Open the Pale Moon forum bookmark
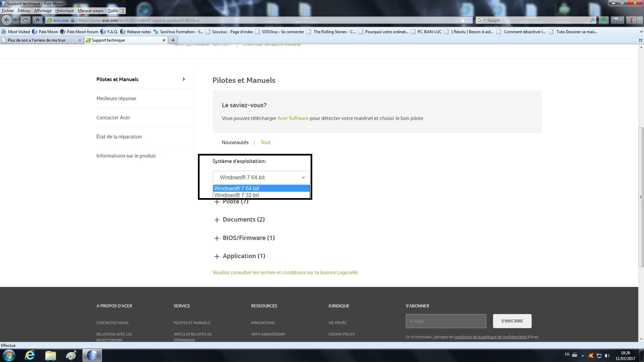This screenshot has height=362, width=644. [x=79, y=32]
